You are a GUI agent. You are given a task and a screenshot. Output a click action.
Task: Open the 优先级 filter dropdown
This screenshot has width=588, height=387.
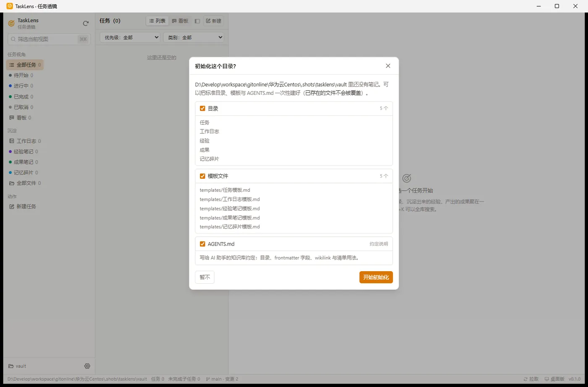pos(130,37)
